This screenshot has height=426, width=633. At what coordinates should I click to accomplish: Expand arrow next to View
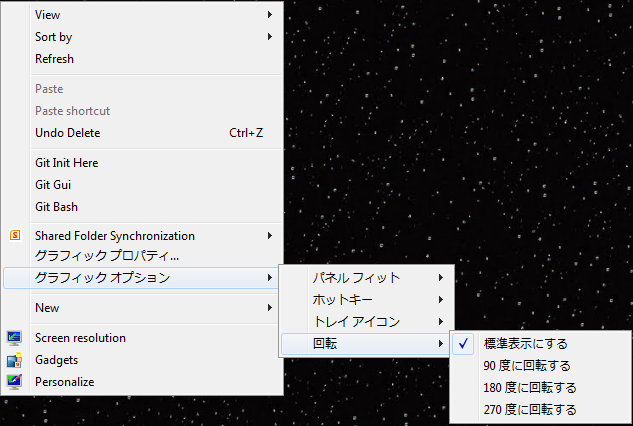point(270,15)
